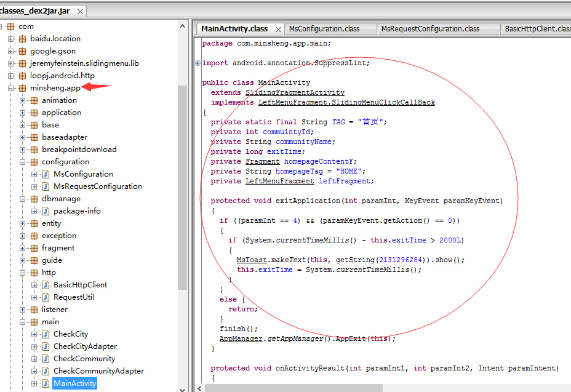Expand the baidu.location package
Image resolution: width=571 pixels, height=392 pixels.
10,39
